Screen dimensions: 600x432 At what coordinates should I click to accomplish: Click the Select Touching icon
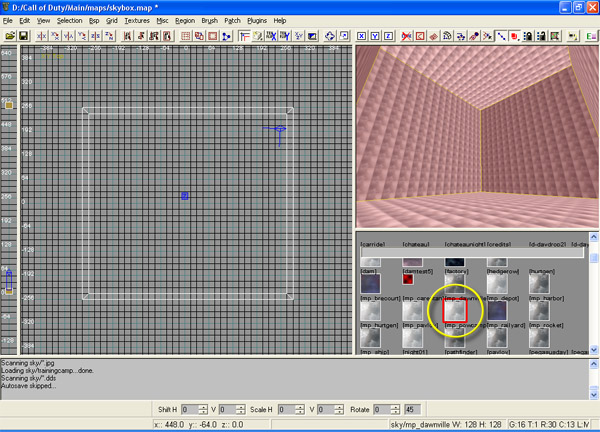[x=140, y=36]
